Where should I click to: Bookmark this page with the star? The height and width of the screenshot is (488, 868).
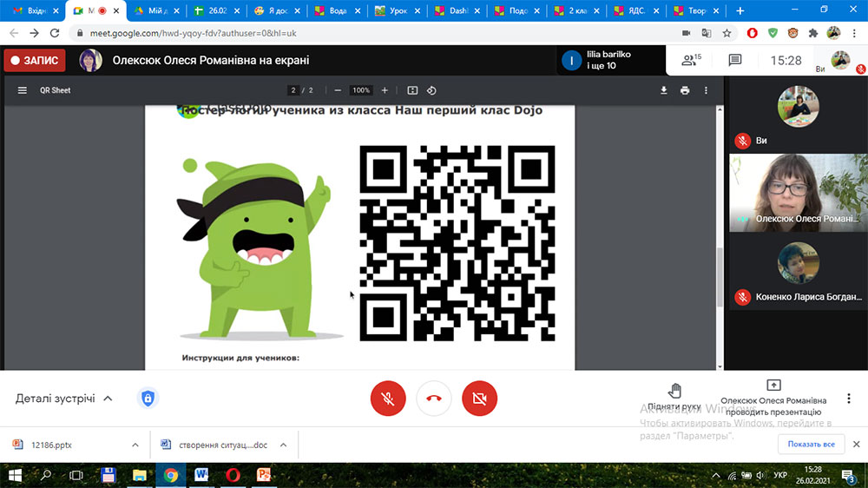[727, 33]
